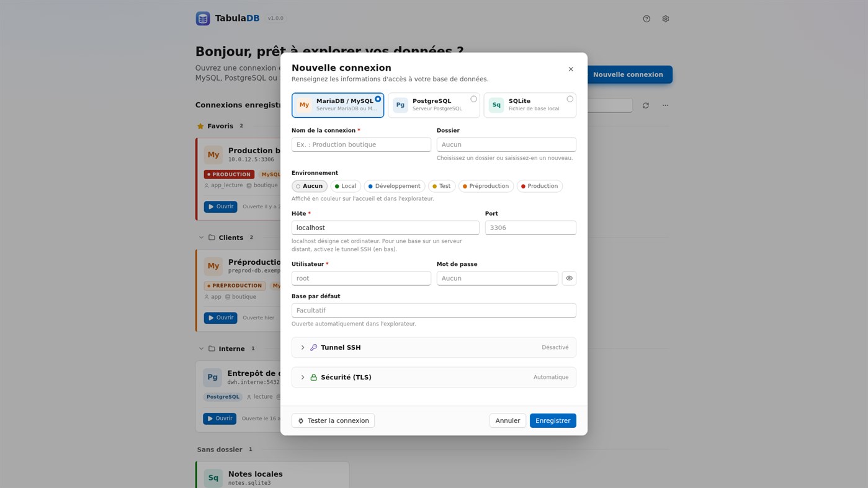This screenshot has height=488, width=868.
Task: Click the Enregistrer button
Action: pos(553,421)
